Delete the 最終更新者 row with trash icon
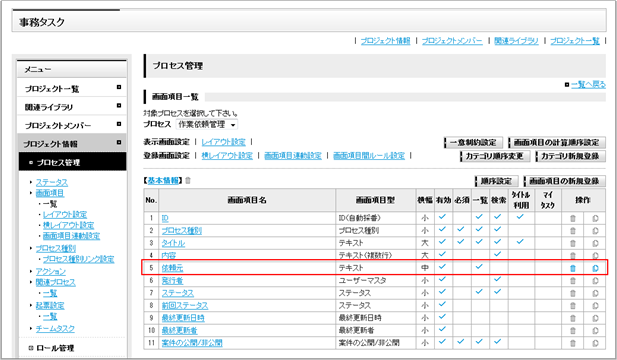617x360 pixels. 573,330
